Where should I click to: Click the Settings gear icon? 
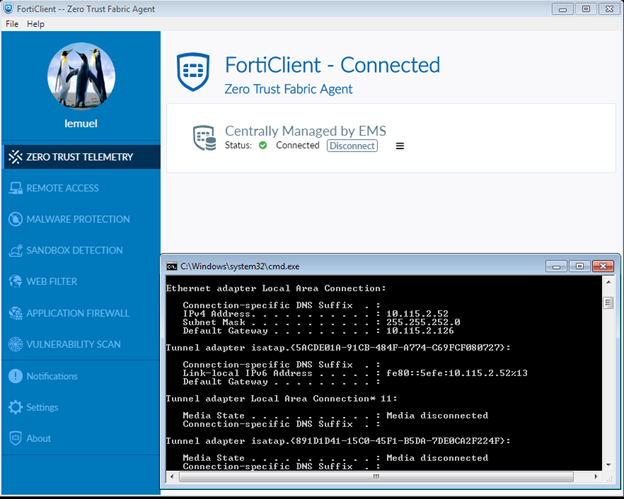pos(16,407)
